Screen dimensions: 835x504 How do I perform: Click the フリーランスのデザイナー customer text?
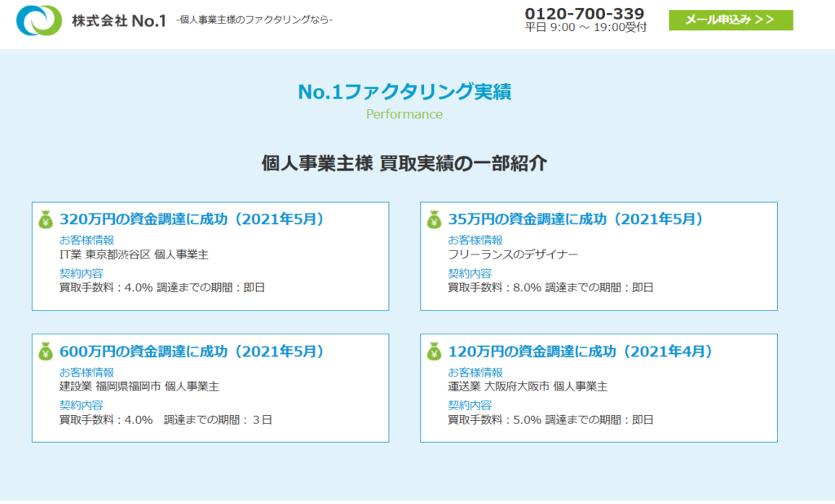pyautogui.click(x=513, y=254)
